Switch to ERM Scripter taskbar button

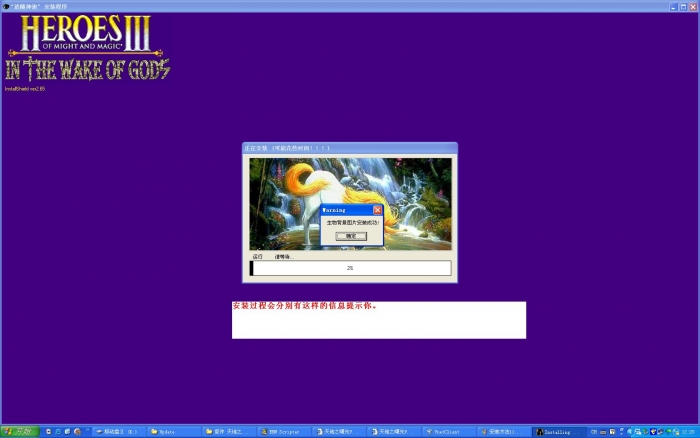[x=283, y=432]
